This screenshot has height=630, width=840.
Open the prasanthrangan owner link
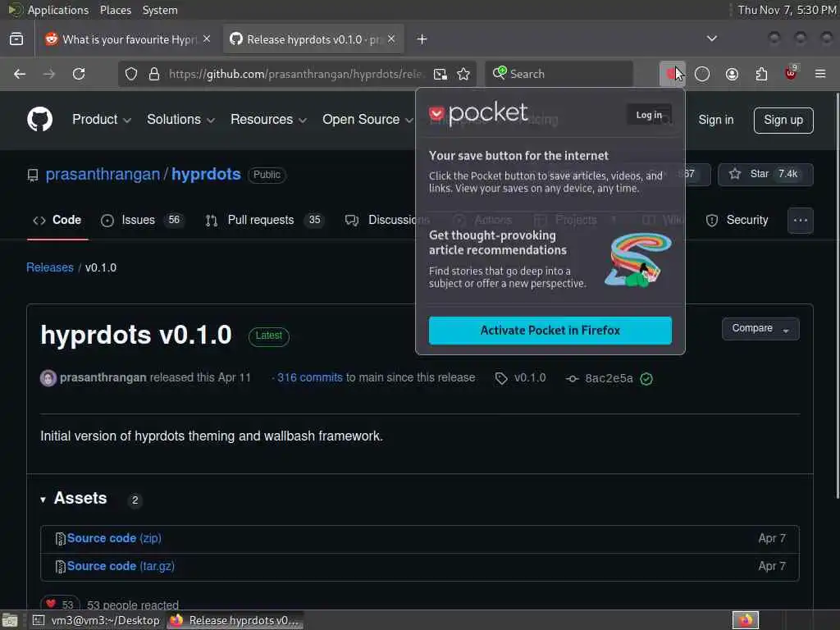click(x=103, y=174)
